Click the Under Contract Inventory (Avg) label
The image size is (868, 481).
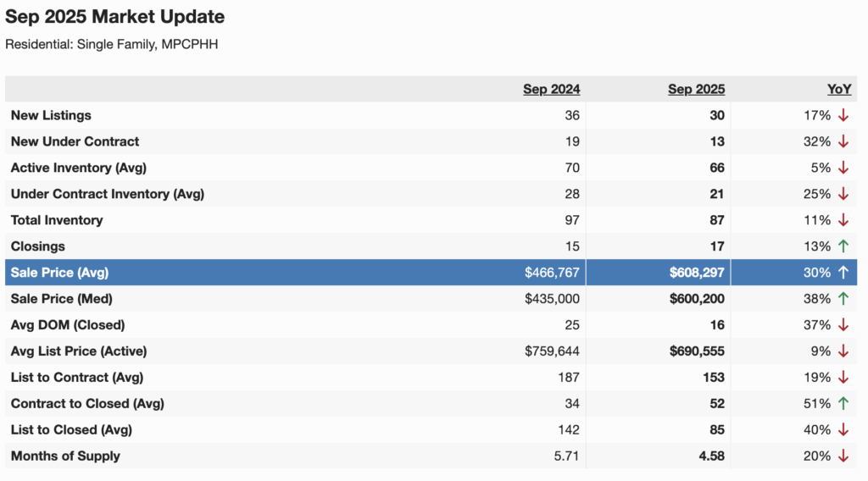107,194
